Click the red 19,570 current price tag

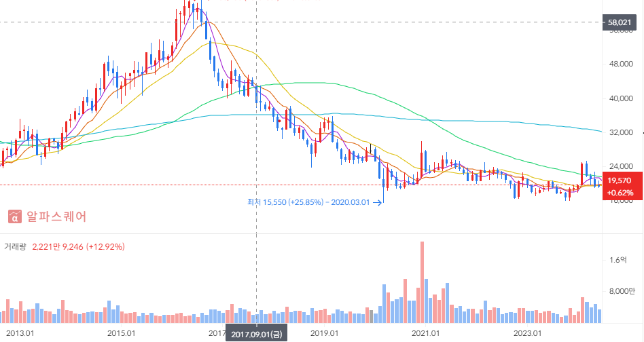point(619,180)
